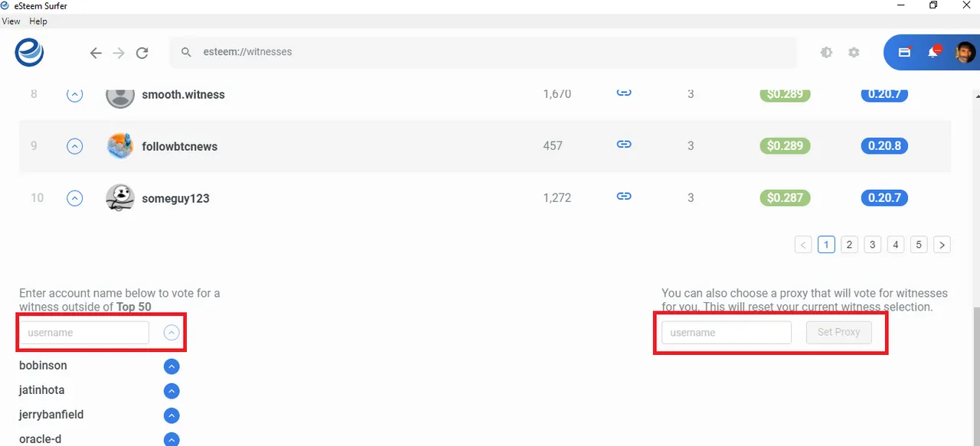
Task: Focus the witness username input field
Action: pyautogui.click(x=84, y=333)
